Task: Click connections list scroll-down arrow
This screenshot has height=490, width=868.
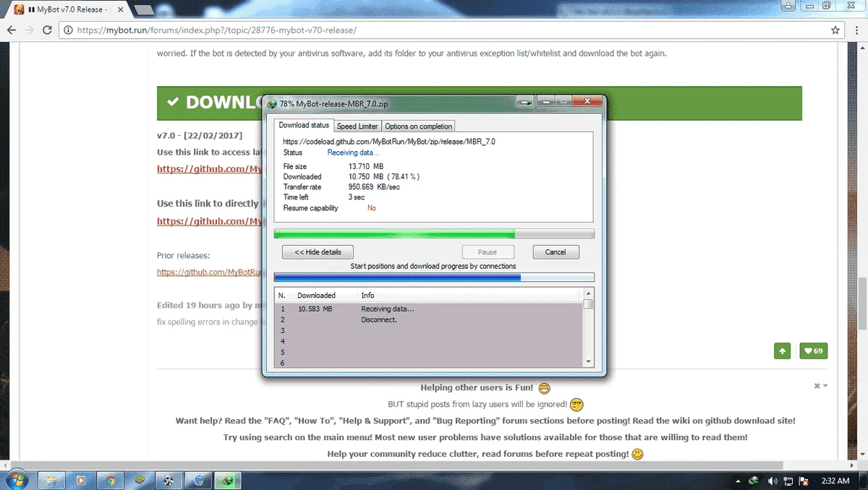Action: 588,361
